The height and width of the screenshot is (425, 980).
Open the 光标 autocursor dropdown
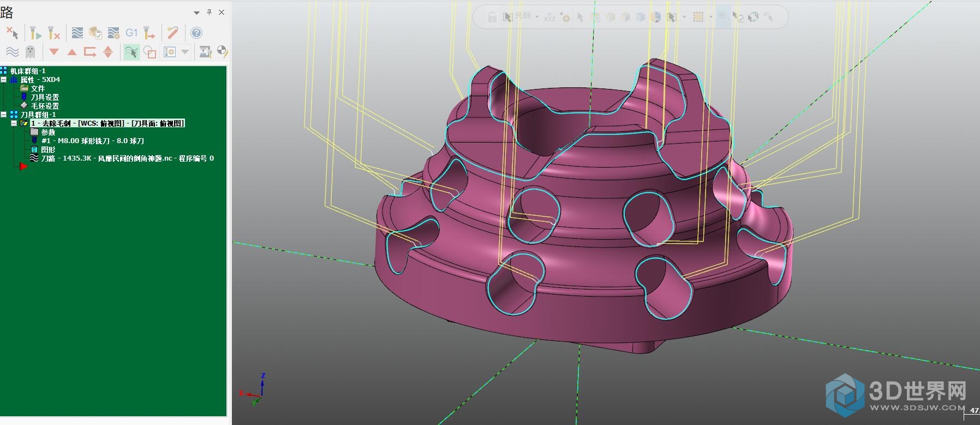(x=537, y=17)
